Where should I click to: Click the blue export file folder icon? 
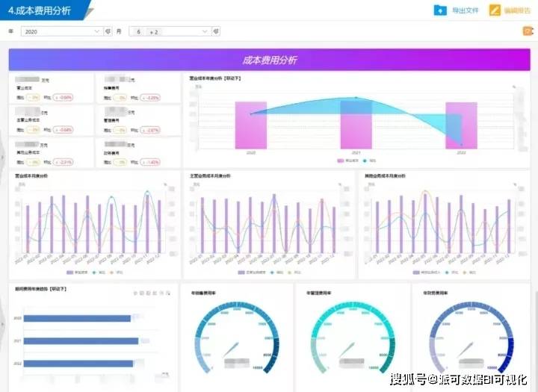click(440, 10)
